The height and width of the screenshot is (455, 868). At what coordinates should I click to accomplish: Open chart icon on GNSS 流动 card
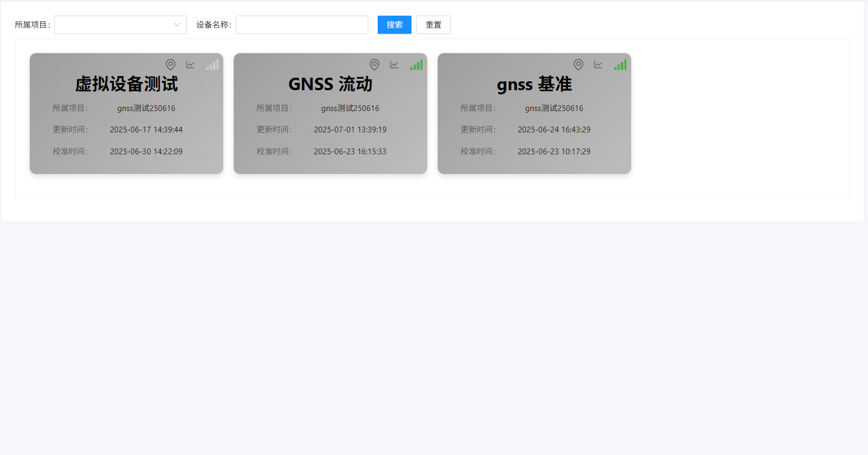coord(394,65)
